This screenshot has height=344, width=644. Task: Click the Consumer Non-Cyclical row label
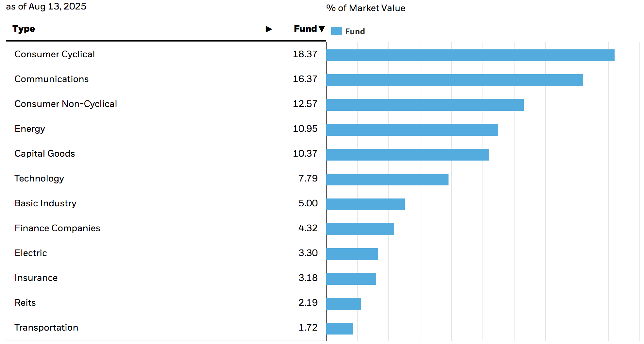(66, 104)
